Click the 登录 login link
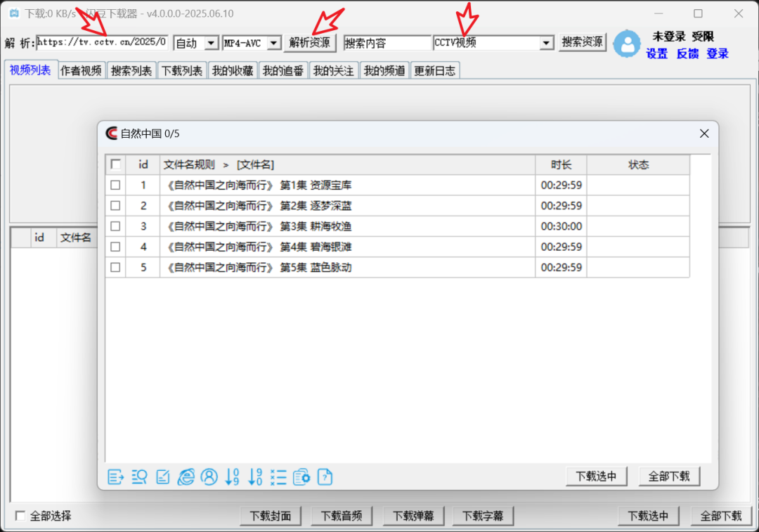Image resolution: width=759 pixels, height=532 pixels. [718, 54]
